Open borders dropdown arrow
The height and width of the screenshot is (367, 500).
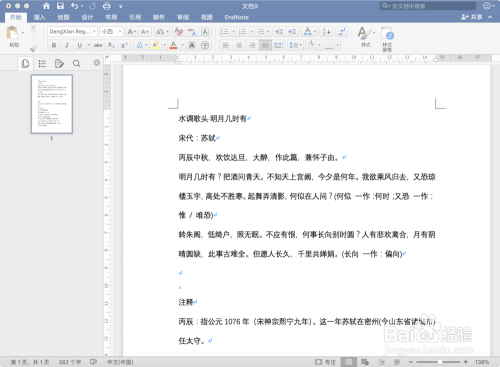pyautogui.click(x=337, y=45)
